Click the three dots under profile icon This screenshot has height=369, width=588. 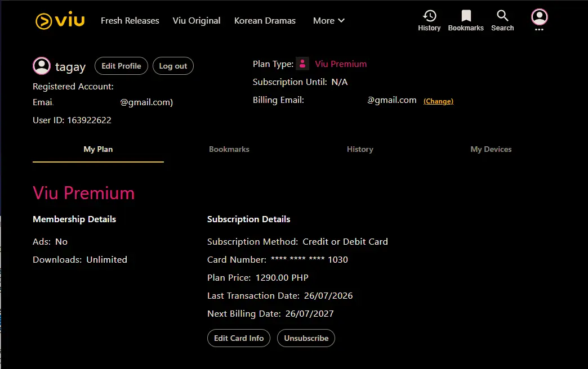(539, 30)
